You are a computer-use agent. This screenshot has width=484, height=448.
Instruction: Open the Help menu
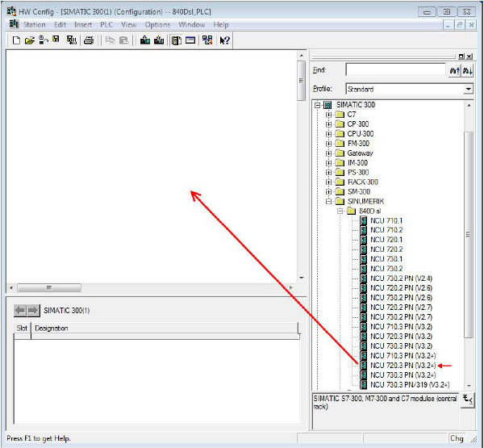click(221, 25)
